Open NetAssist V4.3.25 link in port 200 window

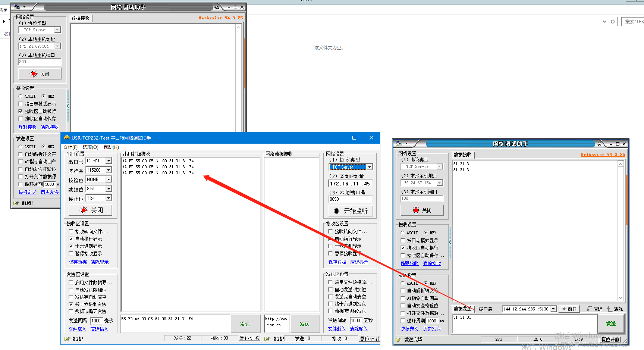click(221, 18)
